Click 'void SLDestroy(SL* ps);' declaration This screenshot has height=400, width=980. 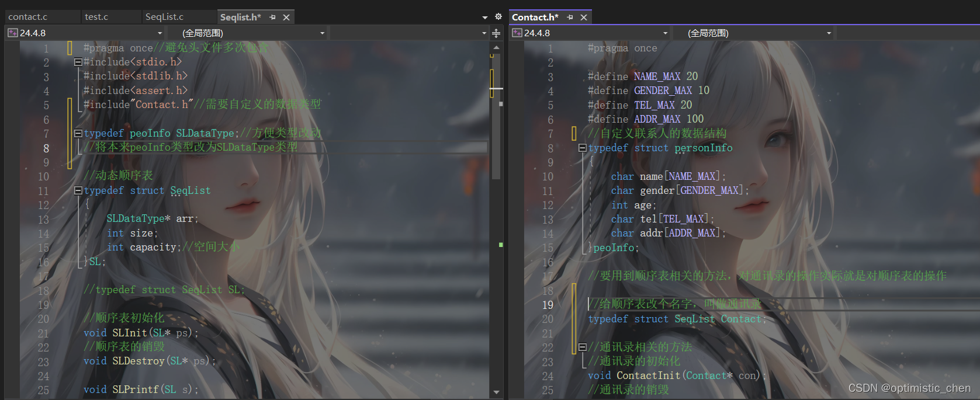[150, 361]
